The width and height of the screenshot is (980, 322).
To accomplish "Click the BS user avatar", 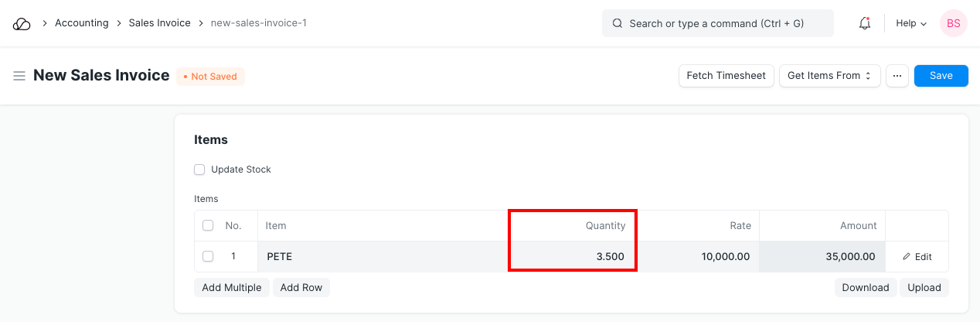I will [x=953, y=23].
